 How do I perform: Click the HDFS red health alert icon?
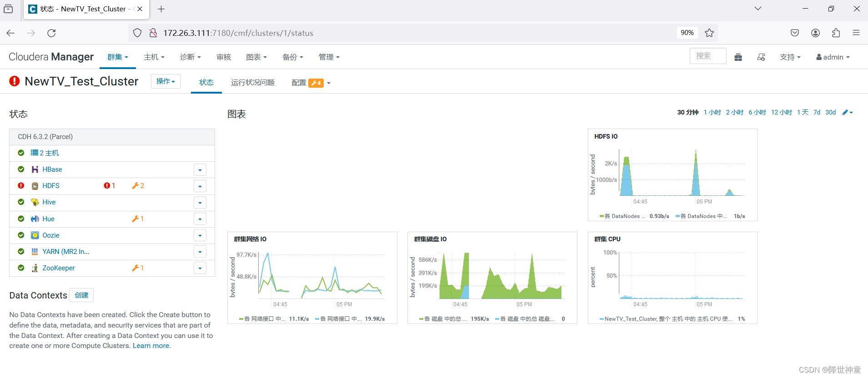click(x=107, y=186)
